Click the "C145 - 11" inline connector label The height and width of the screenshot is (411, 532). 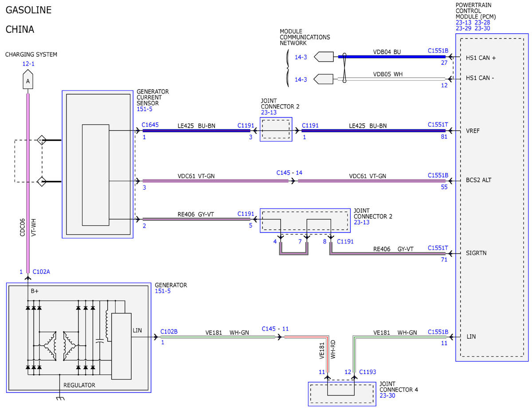(275, 329)
